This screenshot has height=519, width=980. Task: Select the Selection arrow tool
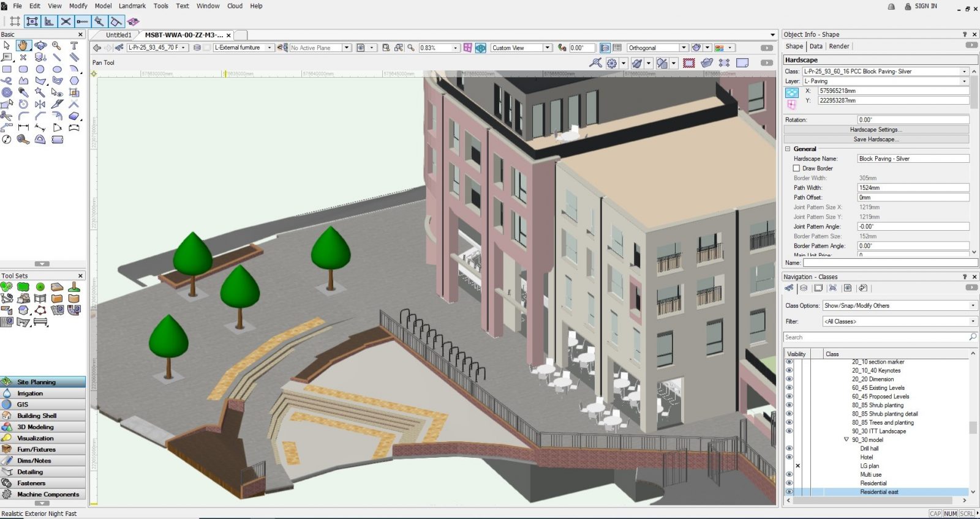click(x=7, y=46)
